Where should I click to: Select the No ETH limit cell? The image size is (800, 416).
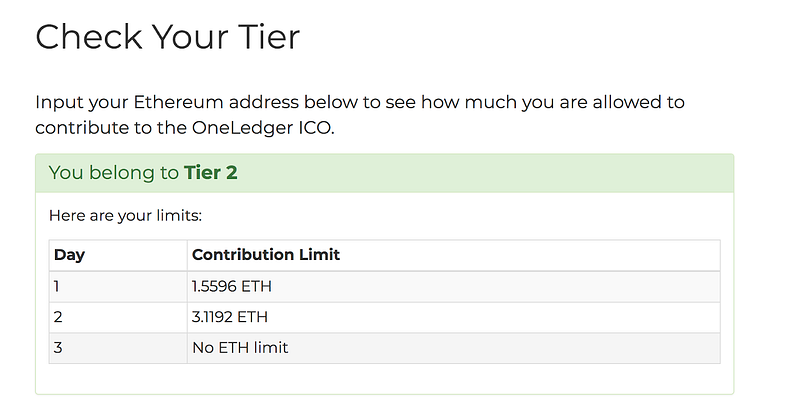[x=454, y=348]
